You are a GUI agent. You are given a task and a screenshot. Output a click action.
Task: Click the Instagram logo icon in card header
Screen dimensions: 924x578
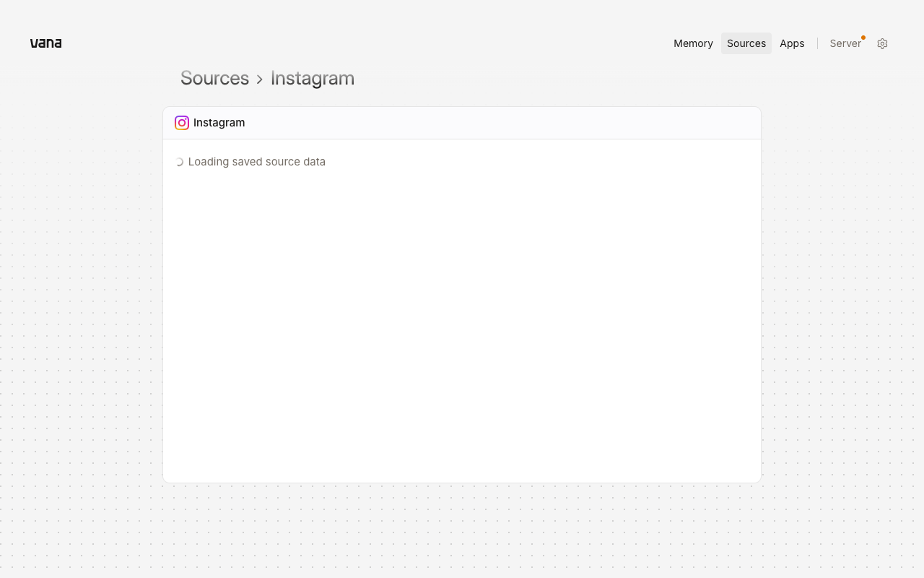[182, 123]
